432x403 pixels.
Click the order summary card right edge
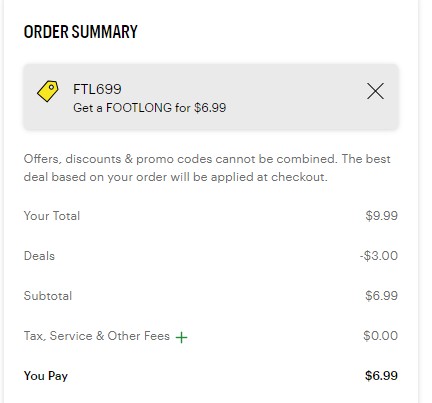(418, 201)
